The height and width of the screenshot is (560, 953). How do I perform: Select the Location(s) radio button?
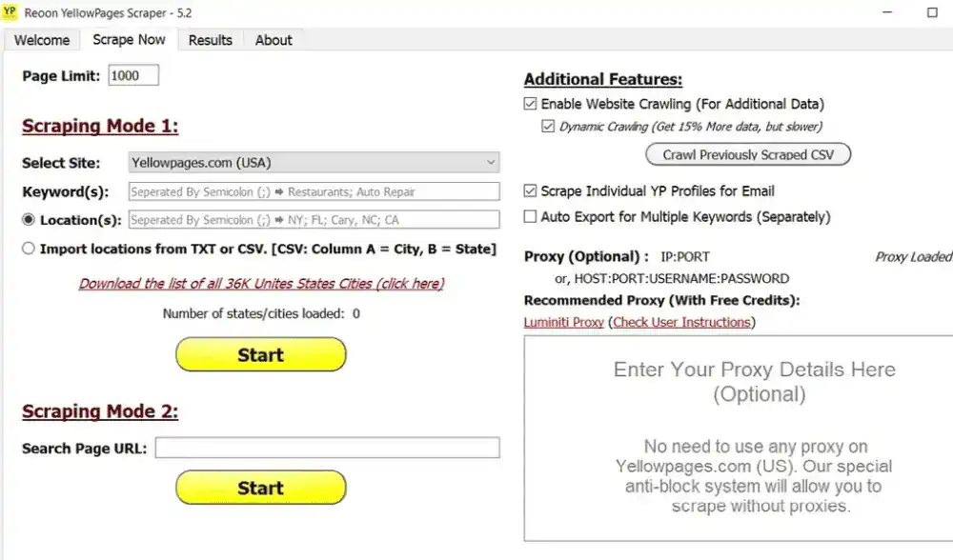pyautogui.click(x=29, y=220)
